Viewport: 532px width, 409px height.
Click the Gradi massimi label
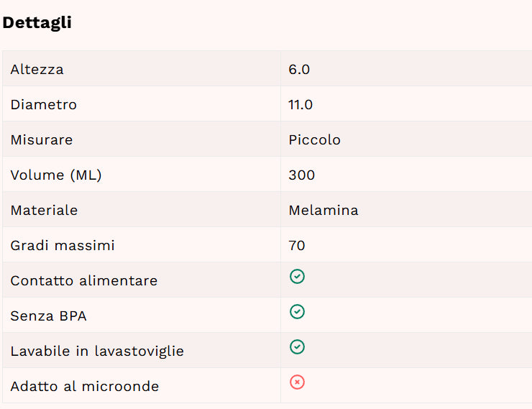pyautogui.click(x=63, y=246)
